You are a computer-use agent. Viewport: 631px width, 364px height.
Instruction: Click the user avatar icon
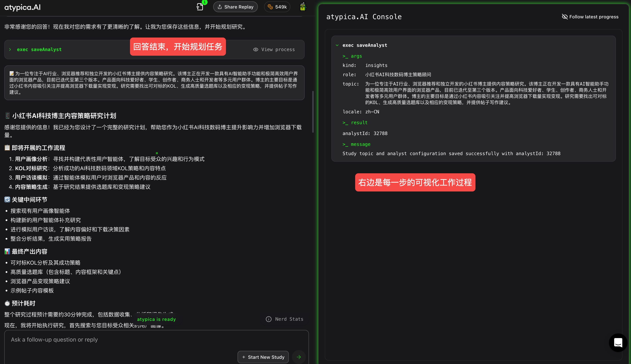pyautogui.click(x=303, y=7)
